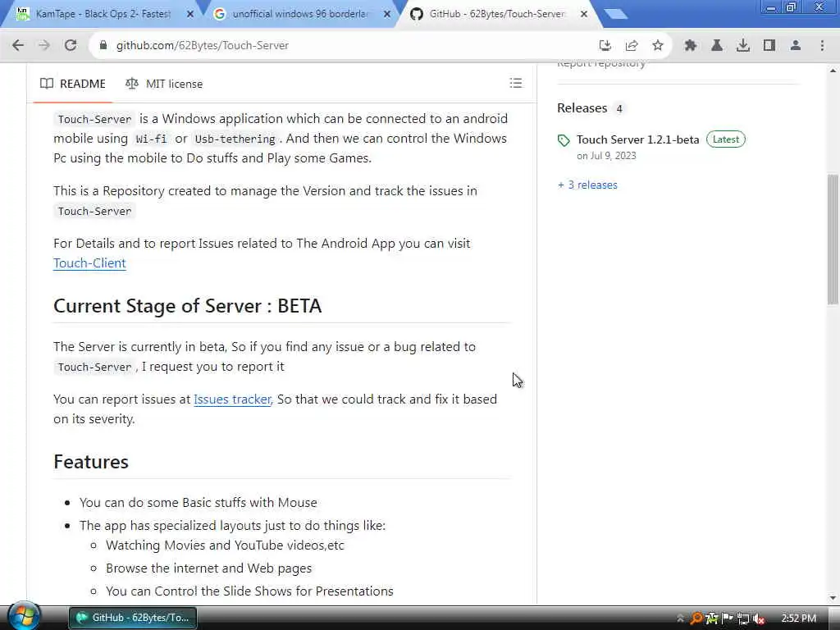The width and height of the screenshot is (840, 630).
Task: Click the Current Stage of Server heading
Action: [188, 306]
